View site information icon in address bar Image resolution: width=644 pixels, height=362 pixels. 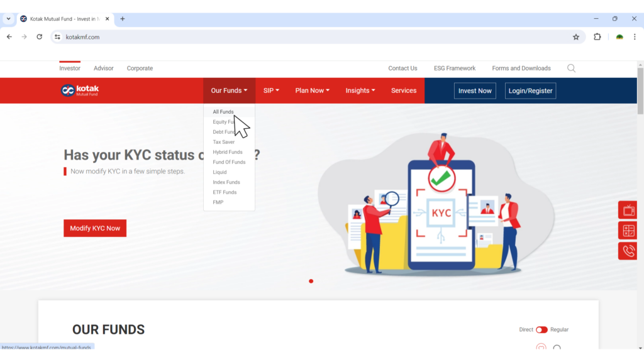pos(57,37)
